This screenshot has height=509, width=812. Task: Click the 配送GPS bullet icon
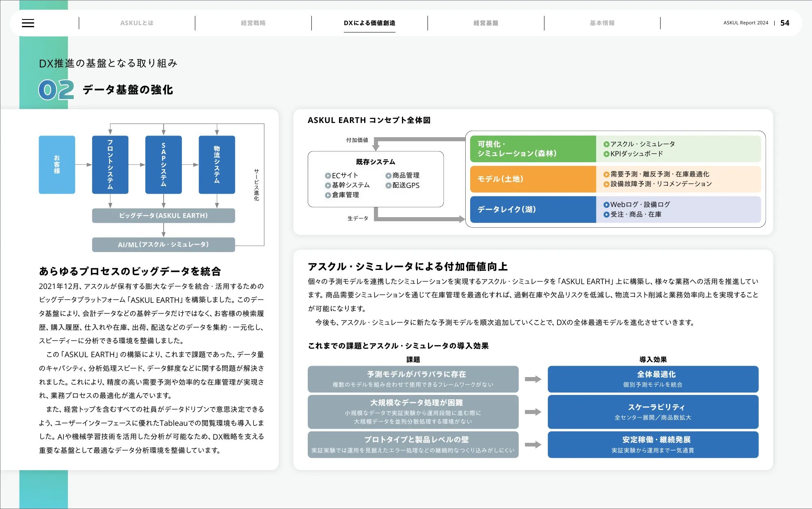point(388,185)
